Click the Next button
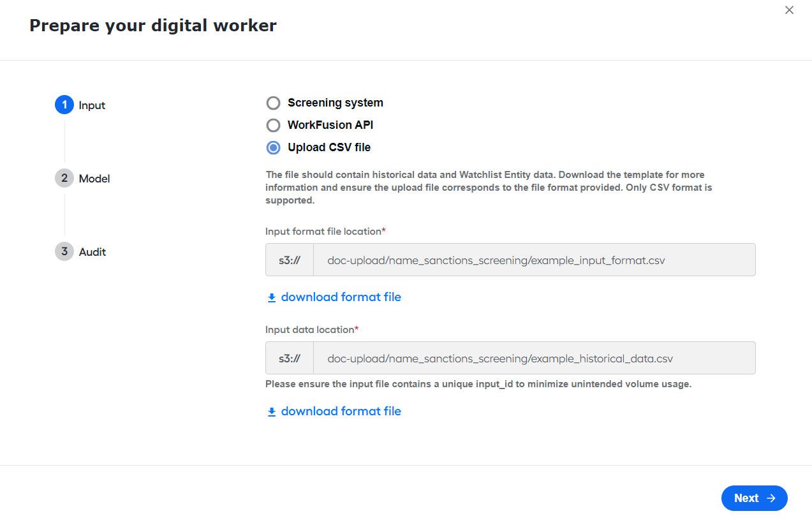 (x=755, y=498)
